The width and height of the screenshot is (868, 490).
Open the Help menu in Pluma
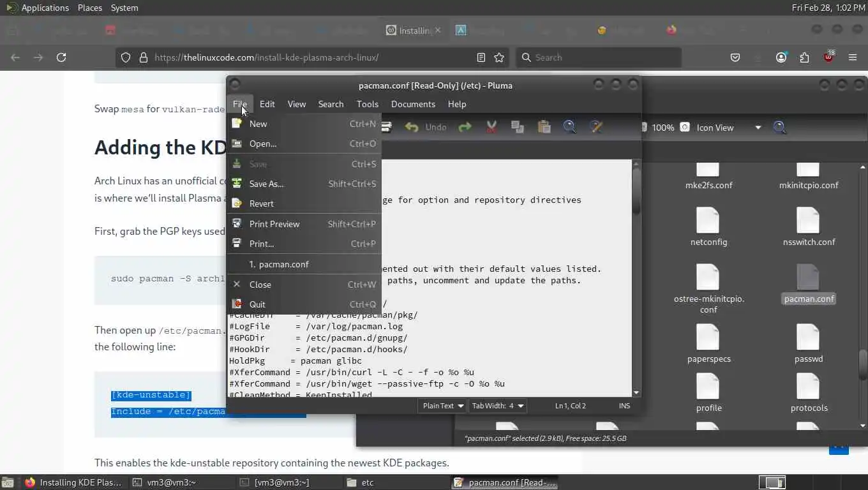[x=457, y=104]
